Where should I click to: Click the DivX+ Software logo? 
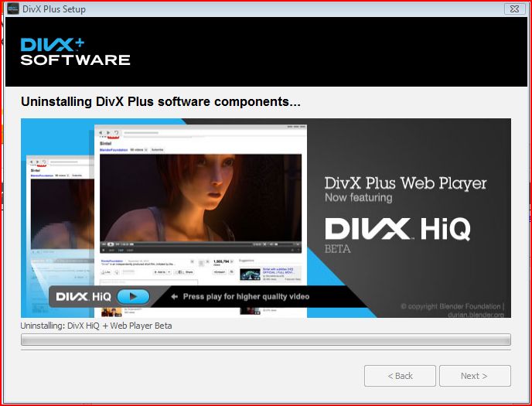pos(75,52)
